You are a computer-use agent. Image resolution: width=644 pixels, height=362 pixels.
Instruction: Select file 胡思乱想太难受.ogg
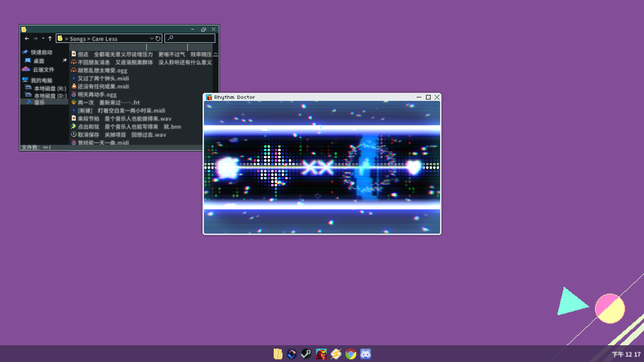pos(102,70)
